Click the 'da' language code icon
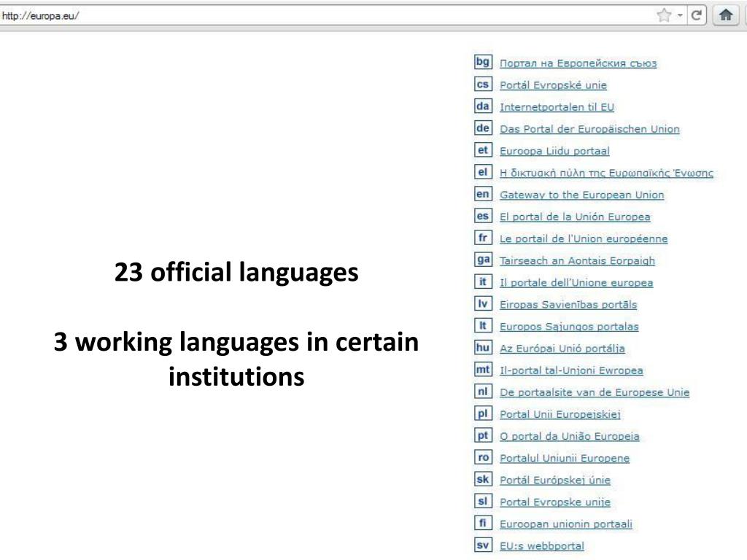The width and height of the screenshot is (747, 560). pyautogui.click(x=483, y=106)
